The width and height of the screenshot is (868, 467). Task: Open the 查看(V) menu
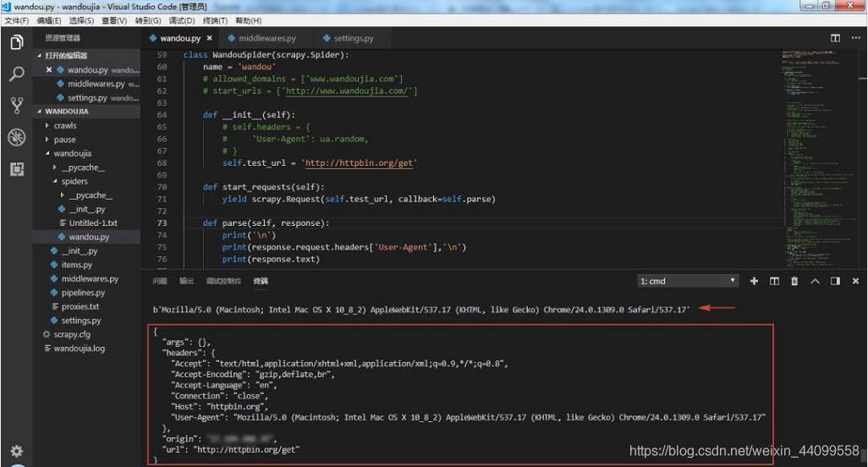(x=114, y=20)
